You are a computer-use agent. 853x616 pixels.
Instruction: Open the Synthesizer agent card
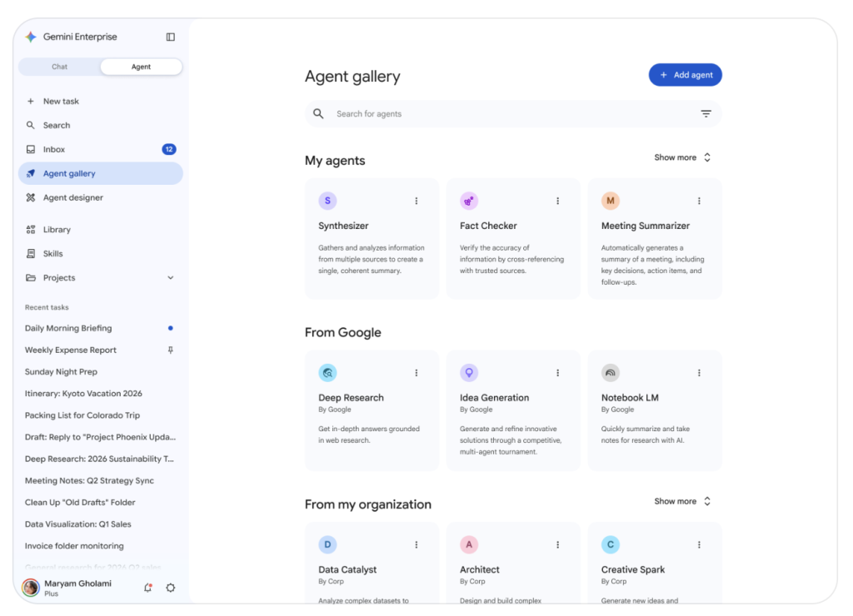click(372, 239)
